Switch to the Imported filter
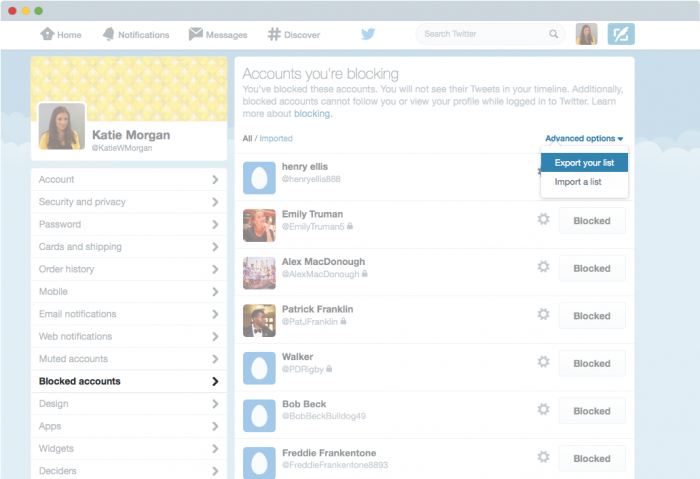This screenshot has height=479, width=700. tap(276, 138)
